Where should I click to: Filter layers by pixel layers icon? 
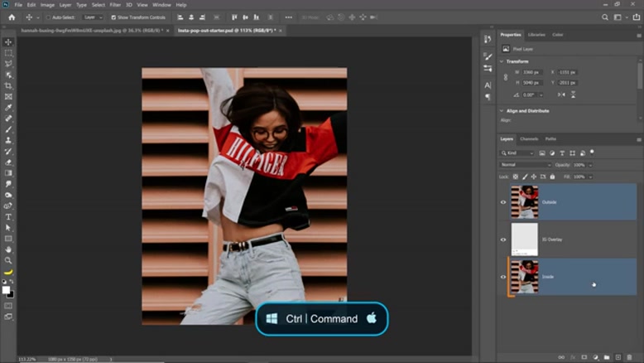click(542, 153)
